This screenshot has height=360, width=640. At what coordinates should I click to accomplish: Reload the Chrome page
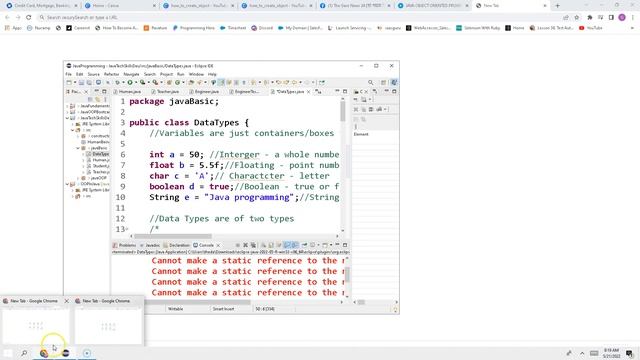point(29,18)
